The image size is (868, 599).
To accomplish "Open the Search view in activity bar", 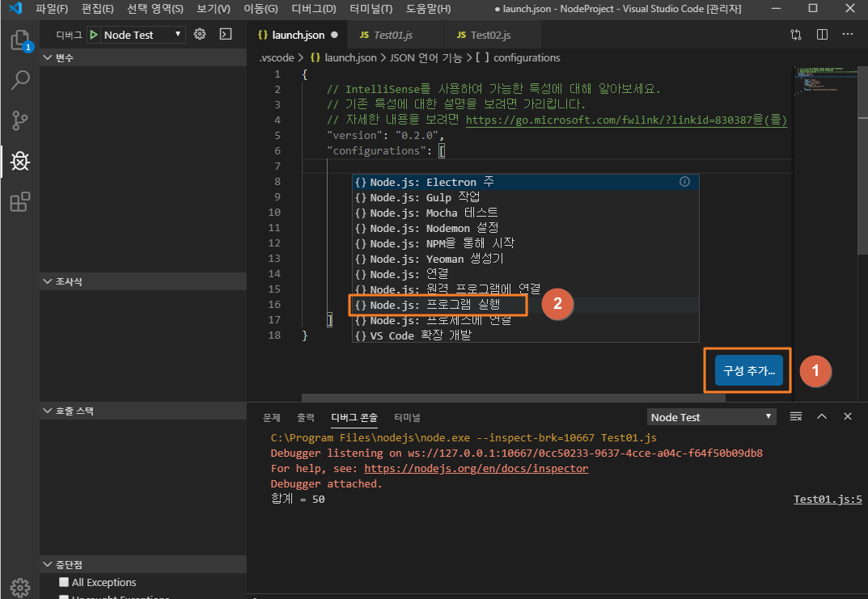I will 20,80.
